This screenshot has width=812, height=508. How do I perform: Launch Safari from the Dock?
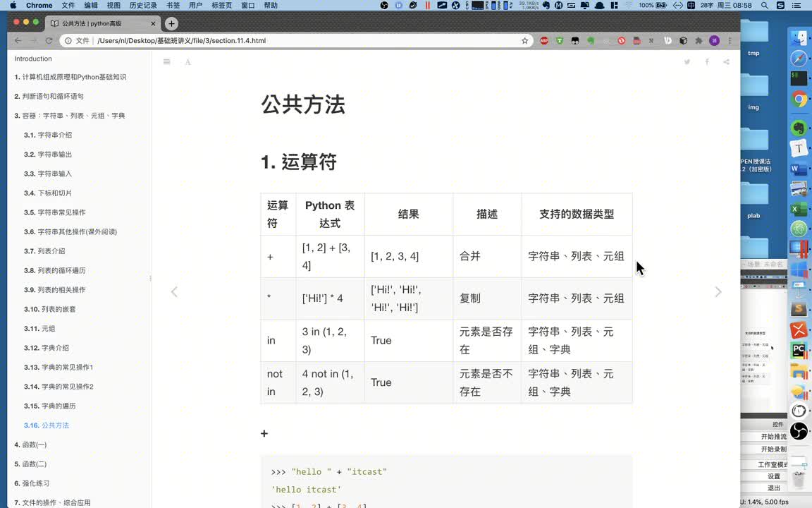tap(799, 58)
